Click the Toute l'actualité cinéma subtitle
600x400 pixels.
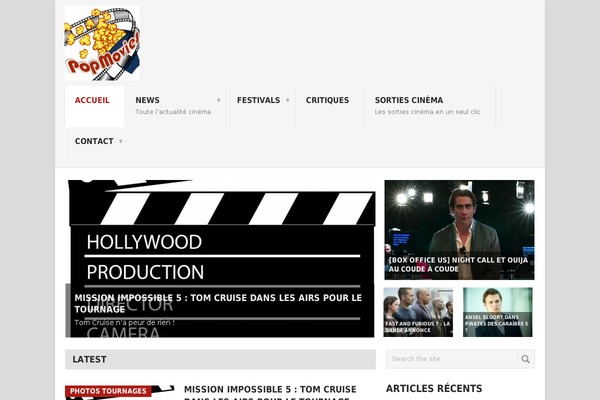coord(173,112)
